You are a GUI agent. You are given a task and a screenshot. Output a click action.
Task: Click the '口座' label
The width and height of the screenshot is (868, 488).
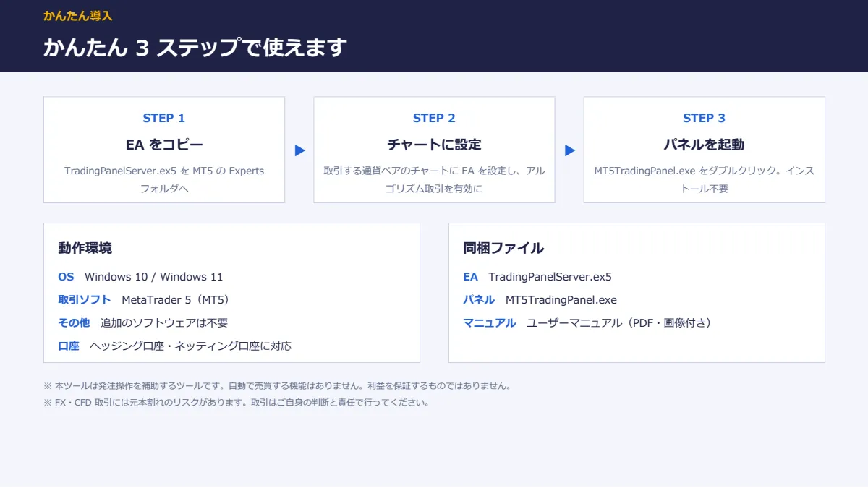click(69, 346)
